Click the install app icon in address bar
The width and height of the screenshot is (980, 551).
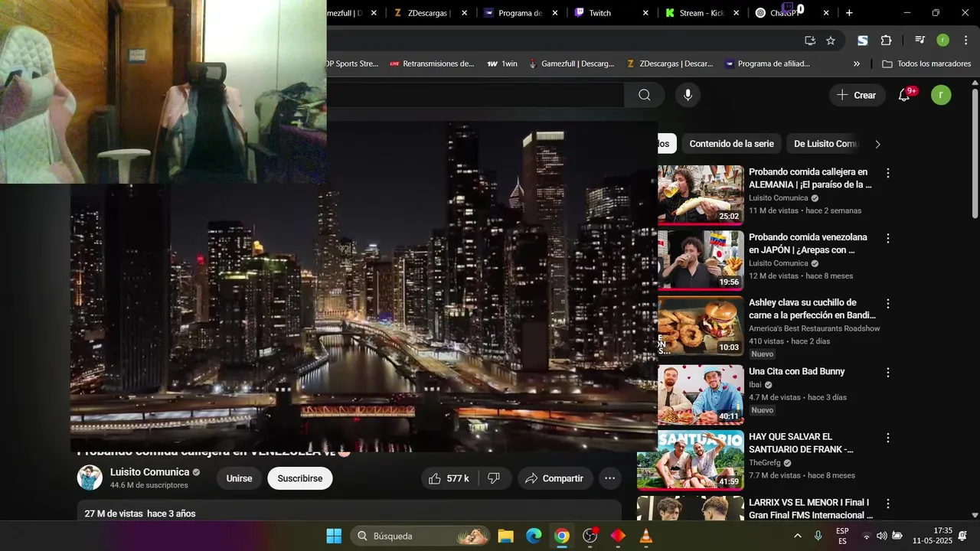[810, 41]
